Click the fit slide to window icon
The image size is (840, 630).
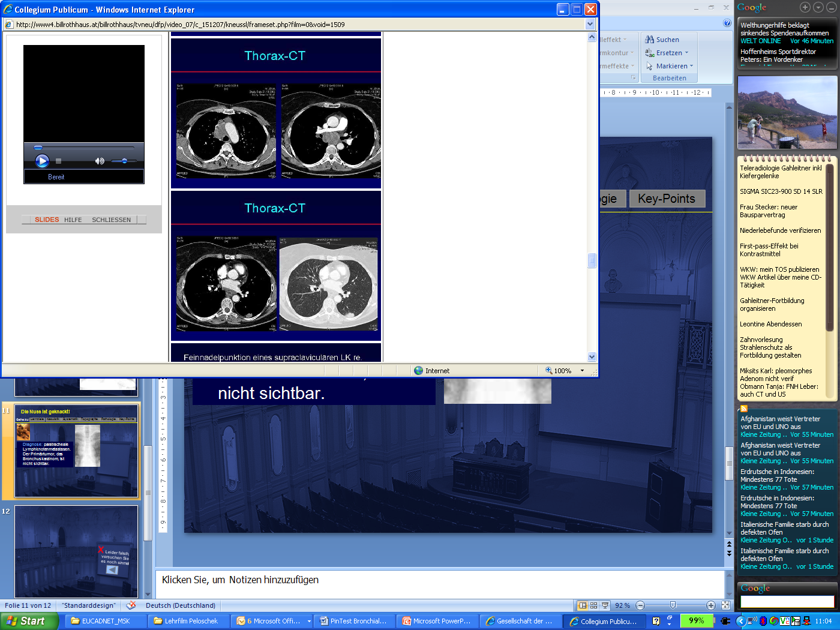pyautogui.click(x=725, y=605)
